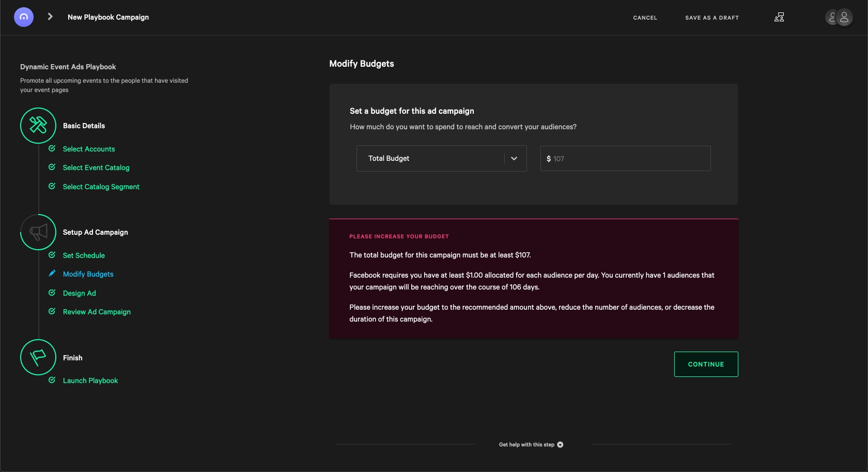
Task: Open the Total Budget dropdown
Action: [441, 158]
